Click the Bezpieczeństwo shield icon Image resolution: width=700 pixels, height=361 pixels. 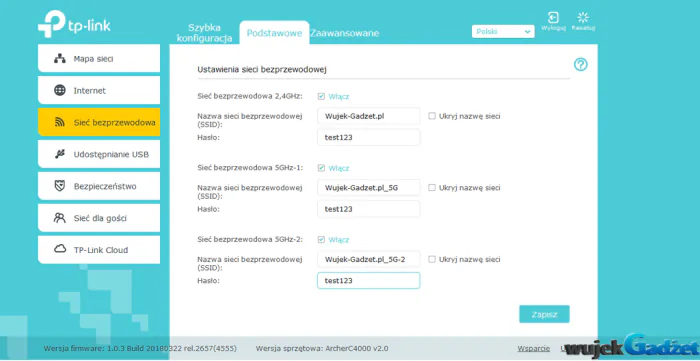pos(59,186)
